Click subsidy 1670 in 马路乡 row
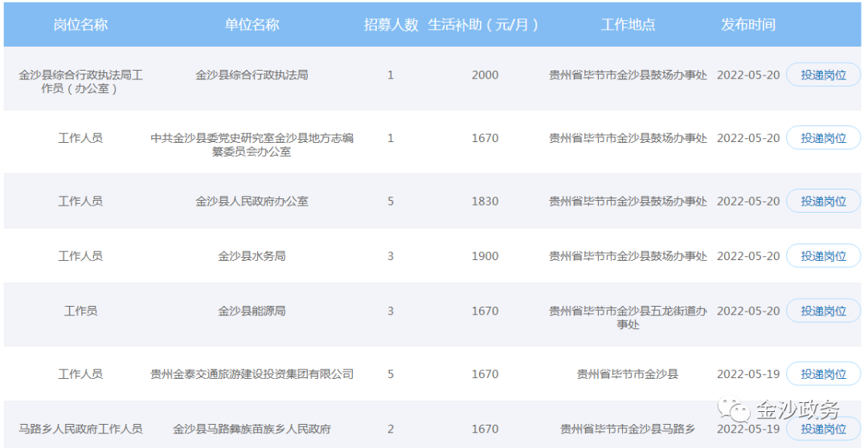This screenshot has height=448, width=868. [485, 429]
